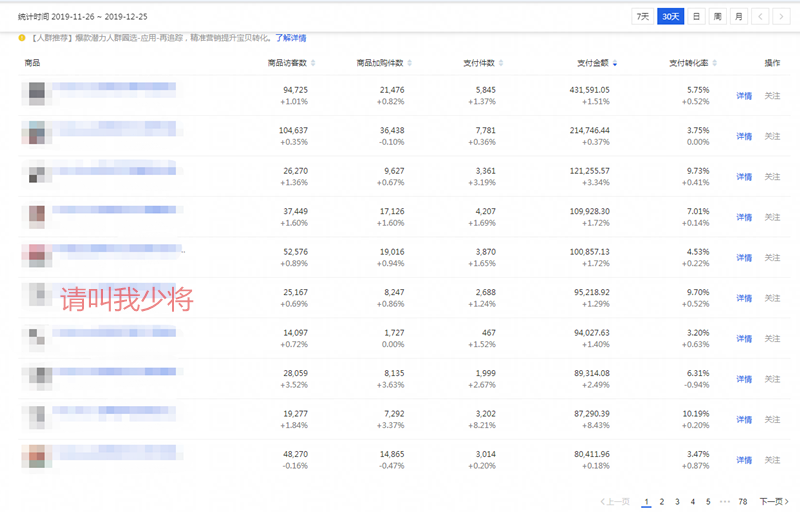Viewport: 800px width, 512px height.
Task: Open the 了解详情 link
Action: 291,38
